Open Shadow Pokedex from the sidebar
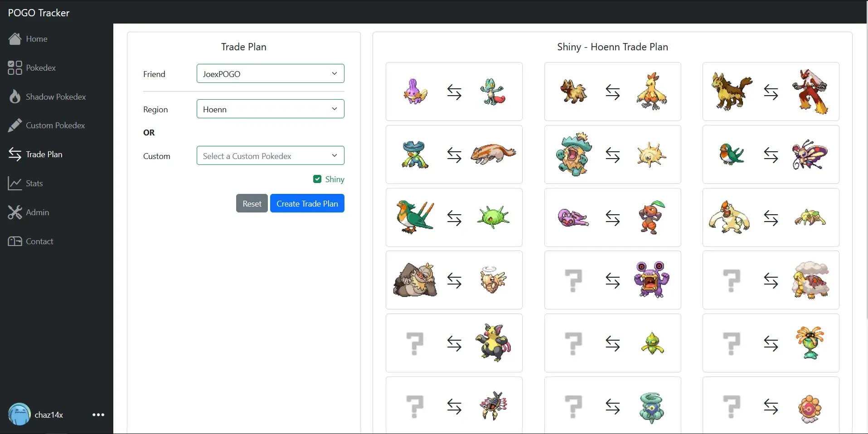This screenshot has width=868, height=434. 56,97
